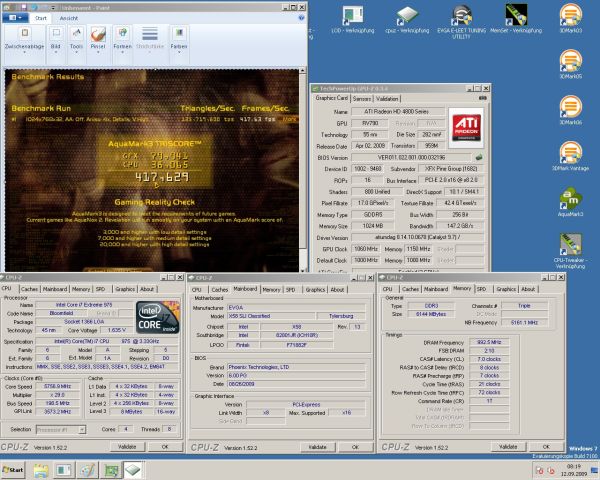The height and width of the screenshot is (480, 600).
Task: Click the 'X58 SLI Classified' model field
Action: pyautogui.click(x=271, y=316)
